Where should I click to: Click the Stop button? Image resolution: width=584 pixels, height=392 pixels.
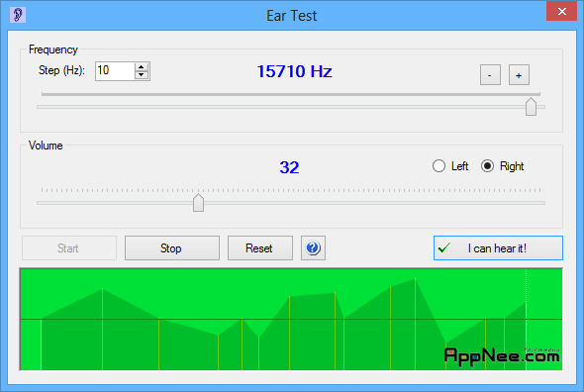click(x=171, y=247)
